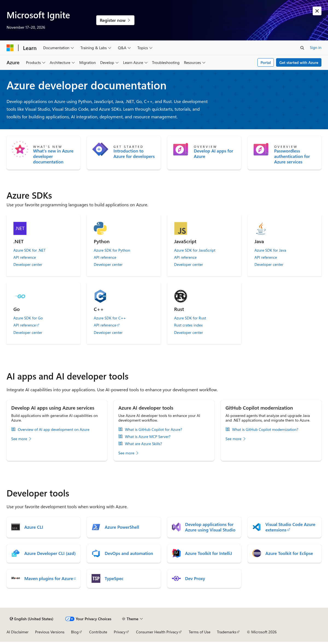Click the Eclipse toolkit icon

pyautogui.click(x=257, y=553)
